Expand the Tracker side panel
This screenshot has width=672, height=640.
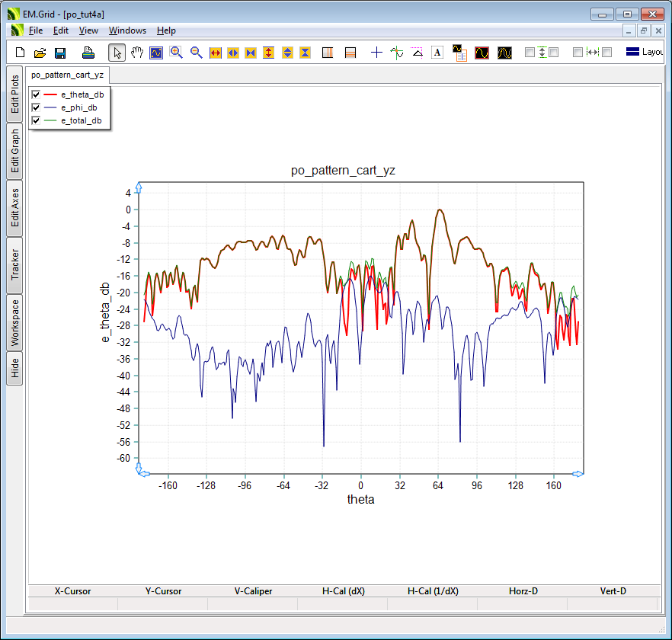click(14, 264)
